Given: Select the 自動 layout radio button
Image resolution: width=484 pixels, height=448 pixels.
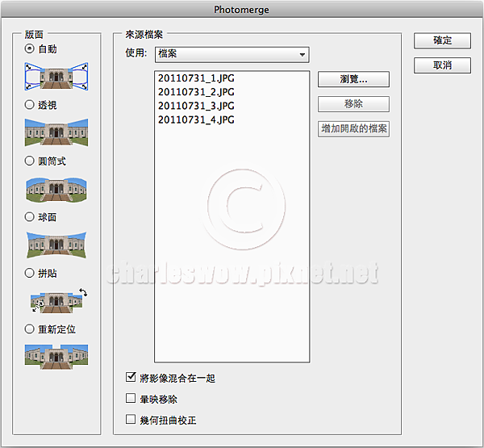Looking at the screenshot, I should pyautogui.click(x=29, y=48).
